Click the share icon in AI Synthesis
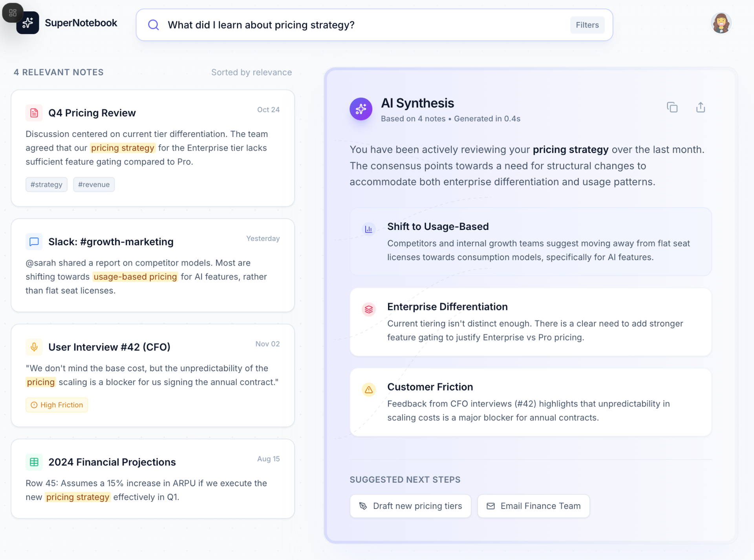This screenshot has width=754, height=560. [701, 107]
